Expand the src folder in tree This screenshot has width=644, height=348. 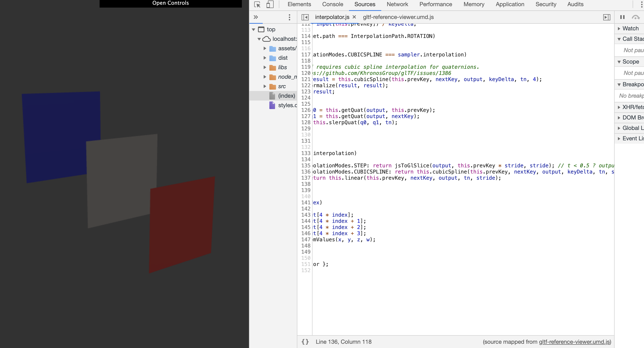point(265,86)
